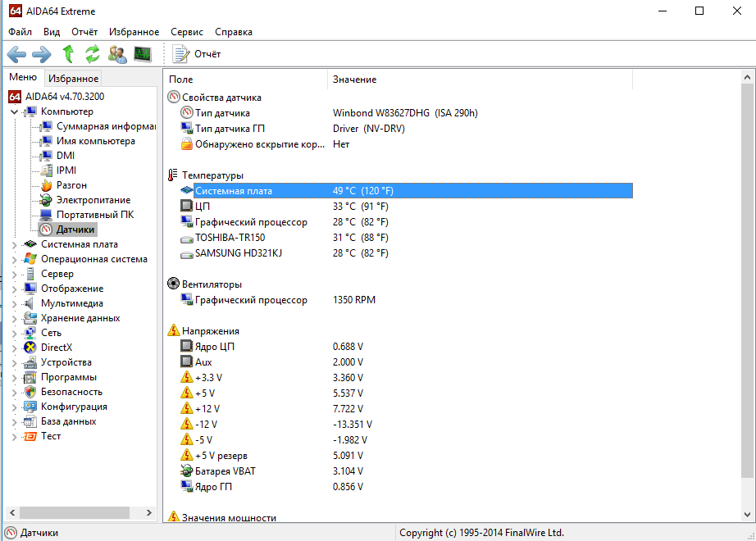Select the Конфигурация tree item
This screenshot has width=756, height=541.
tap(74, 407)
